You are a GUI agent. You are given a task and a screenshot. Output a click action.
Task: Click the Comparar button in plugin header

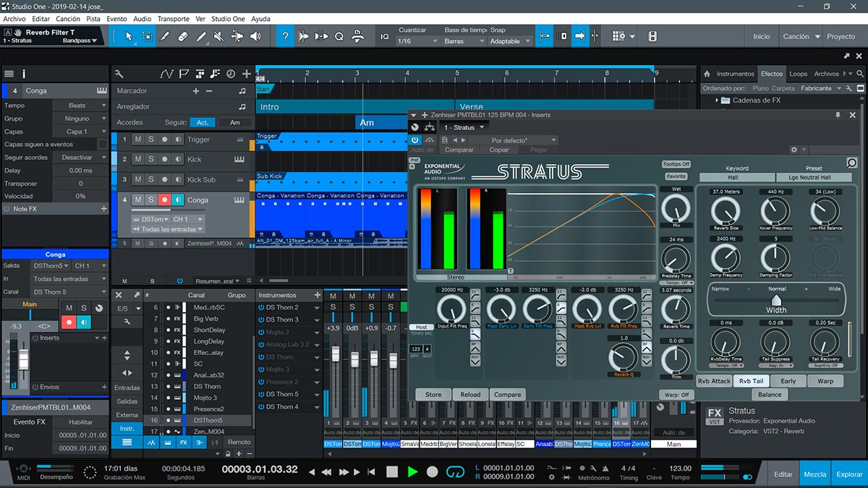(459, 150)
